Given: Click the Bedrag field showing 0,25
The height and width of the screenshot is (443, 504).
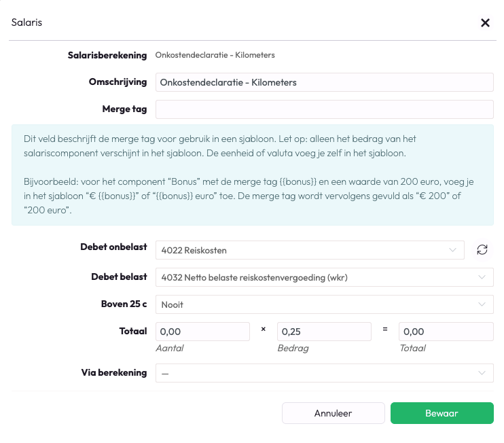Looking at the screenshot, I should pos(324,332).
